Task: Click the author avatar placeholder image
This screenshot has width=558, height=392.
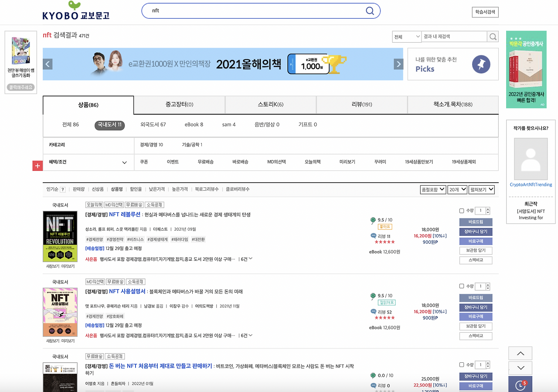Action: tap(531, 159)
